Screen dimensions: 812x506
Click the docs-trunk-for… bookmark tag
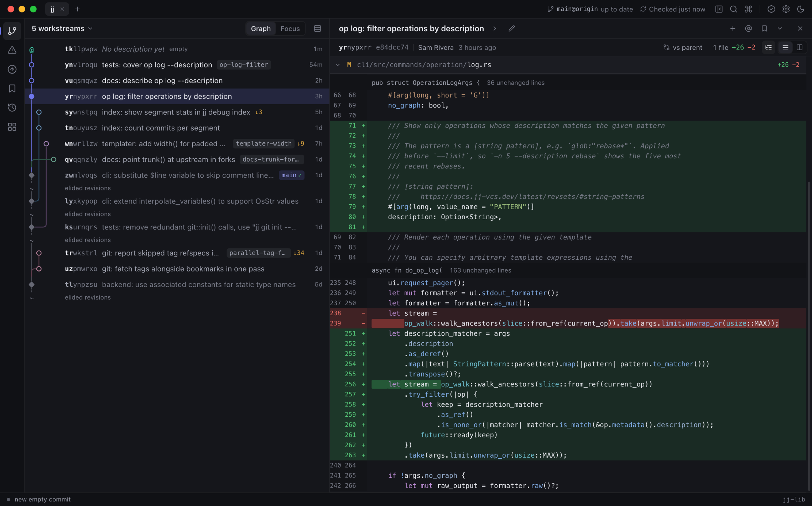point(271,159)
